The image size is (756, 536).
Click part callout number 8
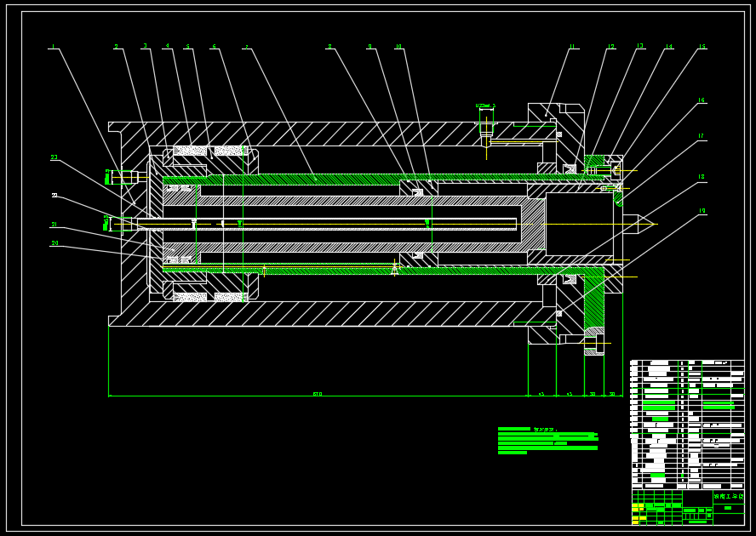pos(329,47)
